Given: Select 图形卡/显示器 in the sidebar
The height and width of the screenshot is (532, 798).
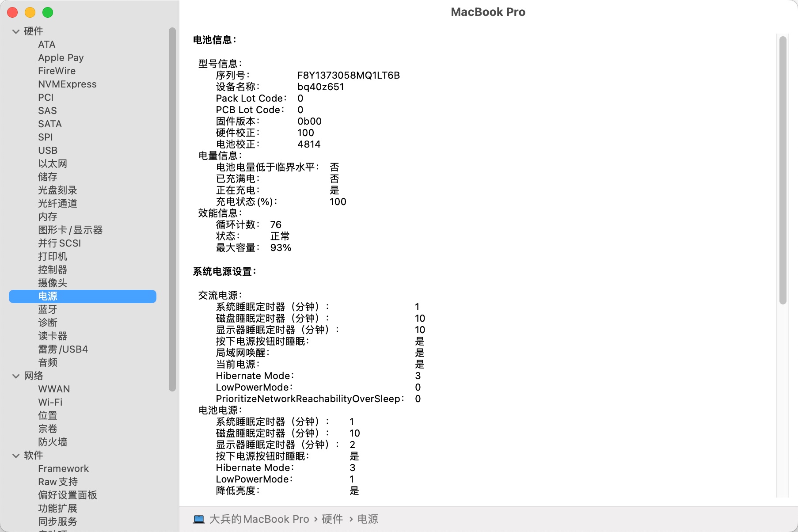Looking at the screenshot, I should pos(70,230).
